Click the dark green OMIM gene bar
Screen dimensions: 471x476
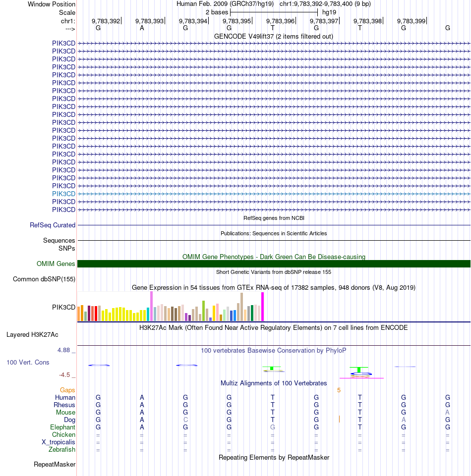click(x=274, y=264)
